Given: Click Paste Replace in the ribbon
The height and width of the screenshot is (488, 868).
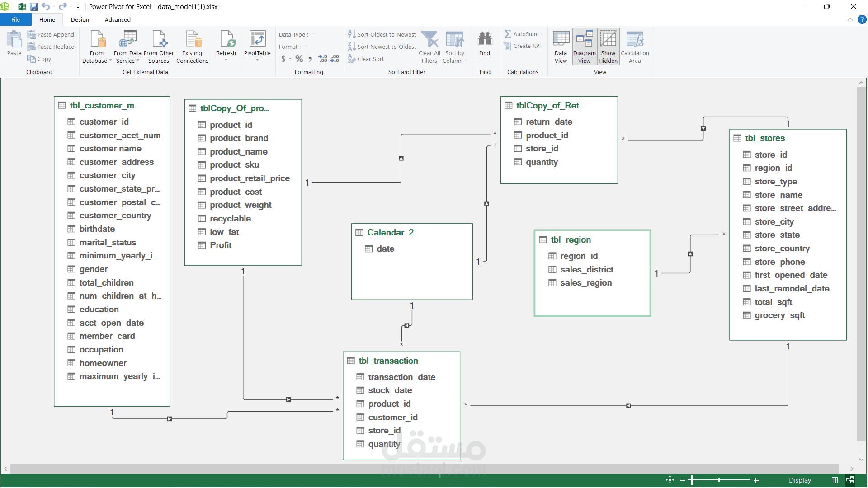Looking at the screenshot, I should tap(51, 47).
